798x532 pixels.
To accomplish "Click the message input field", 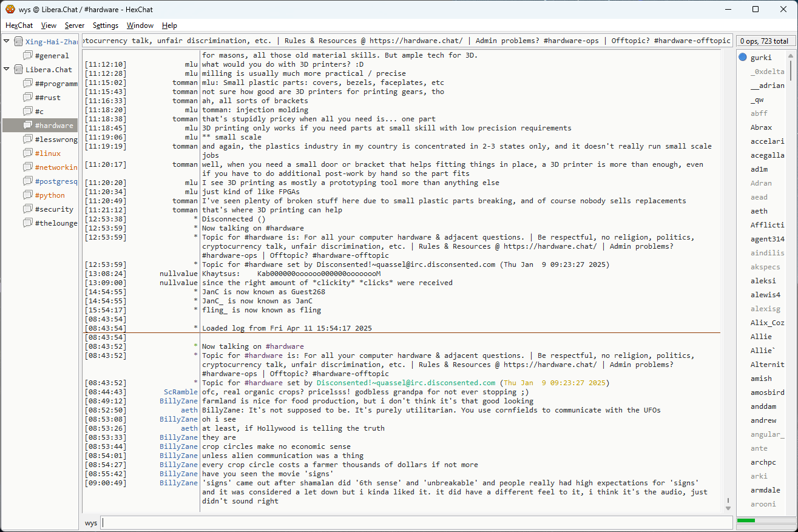I will point(416,522).
